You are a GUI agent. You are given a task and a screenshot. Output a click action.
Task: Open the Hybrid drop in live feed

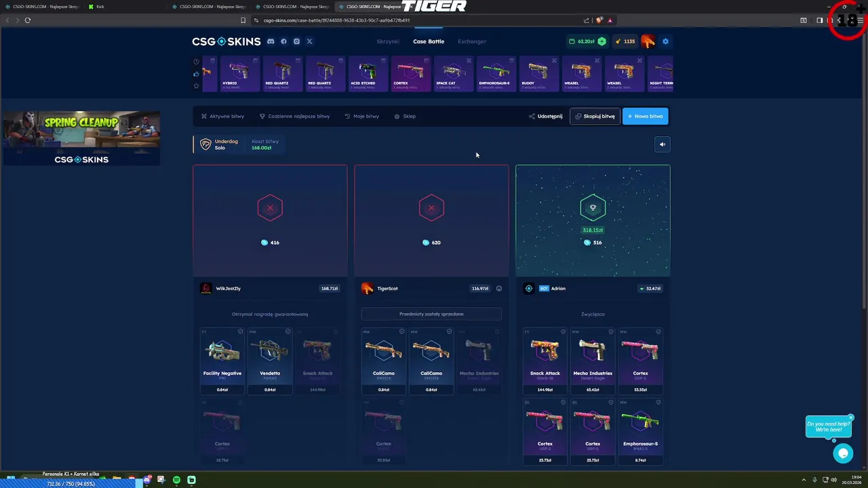[239, 74]
